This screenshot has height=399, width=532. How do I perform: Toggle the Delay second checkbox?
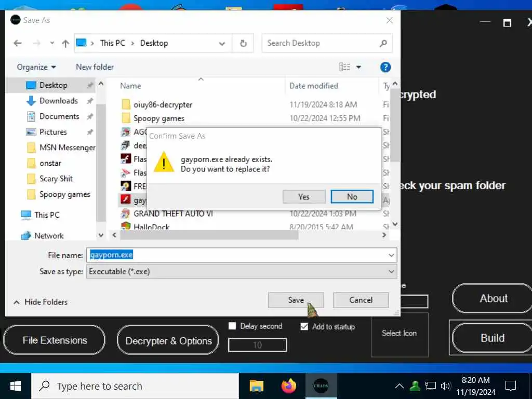tap(232, 326)
